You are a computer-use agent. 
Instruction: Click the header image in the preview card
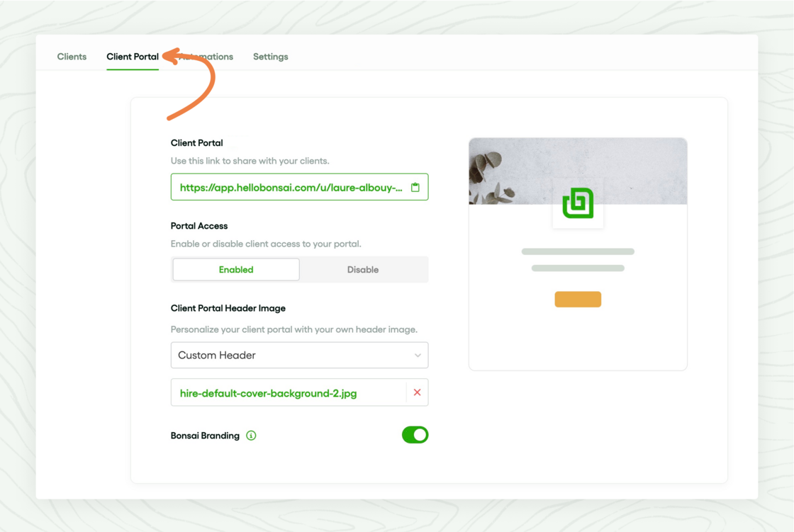click(x=578, y=171)
